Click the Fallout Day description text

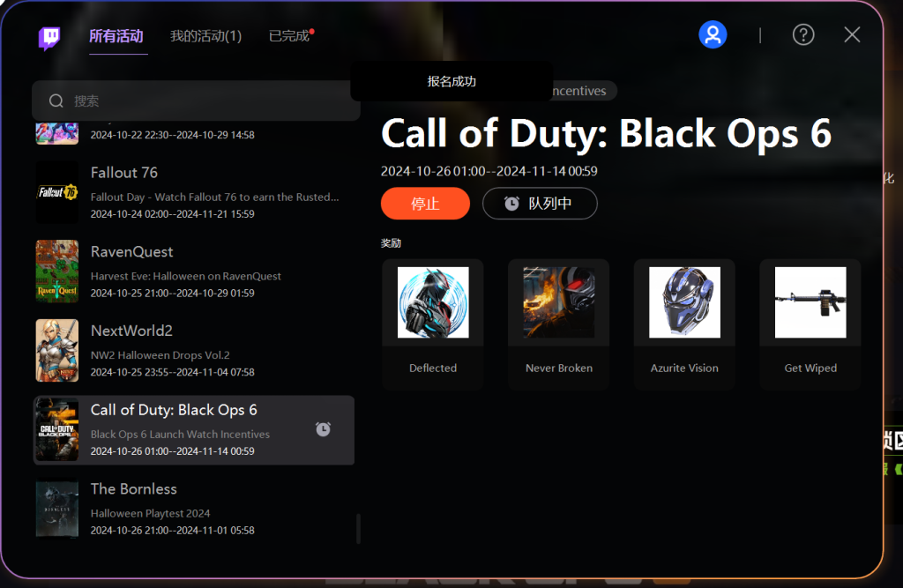[x=215, y=197]
